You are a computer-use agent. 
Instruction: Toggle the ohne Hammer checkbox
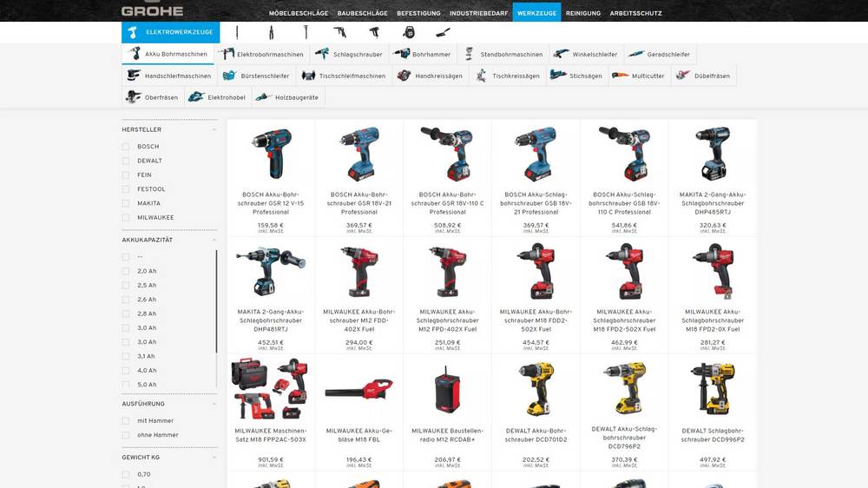tap(126, 435)
